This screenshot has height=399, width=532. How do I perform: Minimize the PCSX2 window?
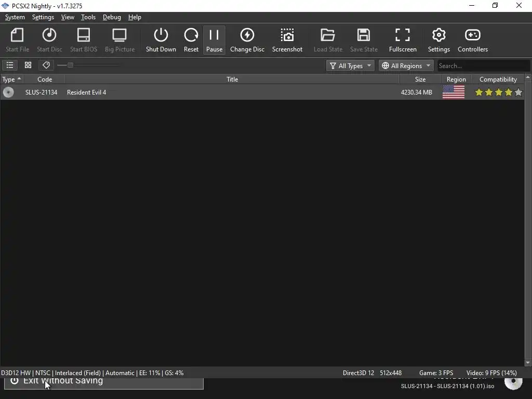pyautogui.click(x=472, y=5)
